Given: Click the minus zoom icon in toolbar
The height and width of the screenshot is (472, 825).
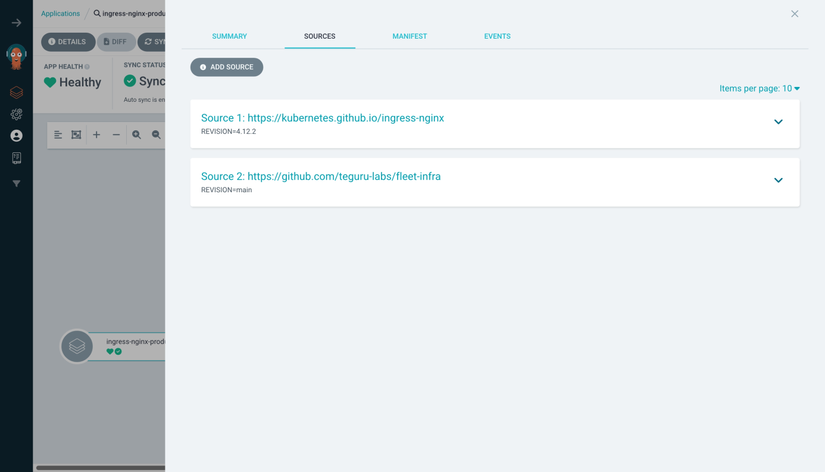Looking at the screenshot, I should pos(116,135).
